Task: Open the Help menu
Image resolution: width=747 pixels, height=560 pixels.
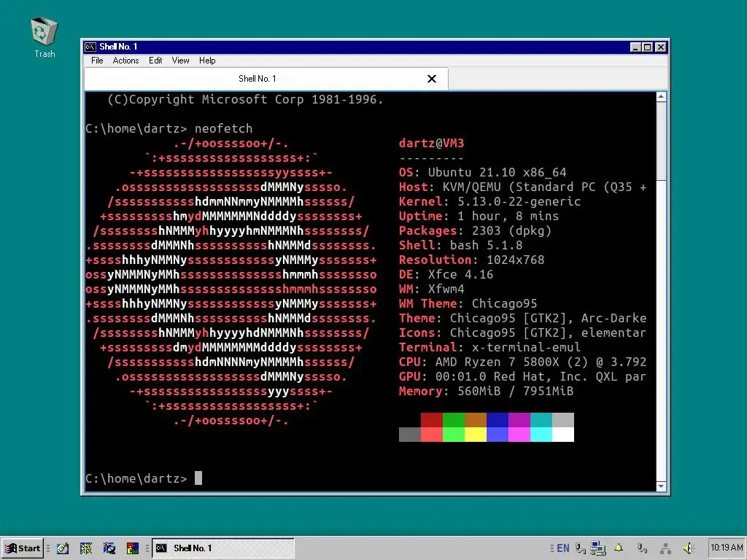Action: (207, 61)
